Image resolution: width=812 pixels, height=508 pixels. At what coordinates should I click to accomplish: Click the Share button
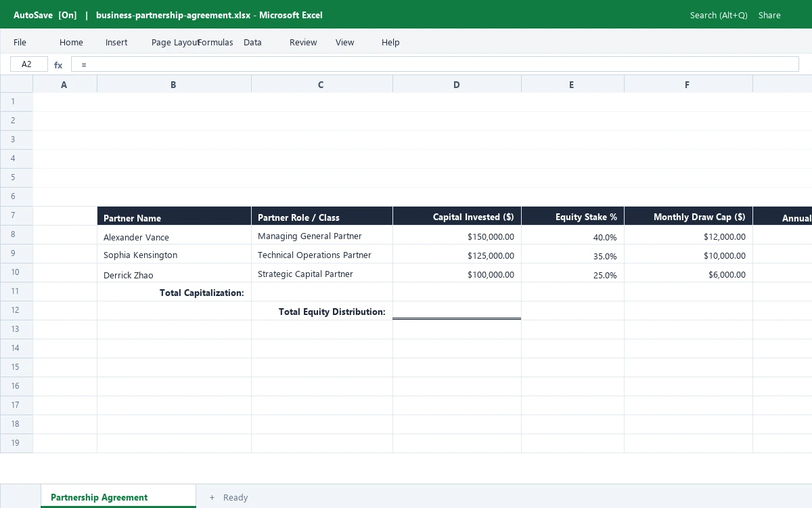click(x=769, y=15)
